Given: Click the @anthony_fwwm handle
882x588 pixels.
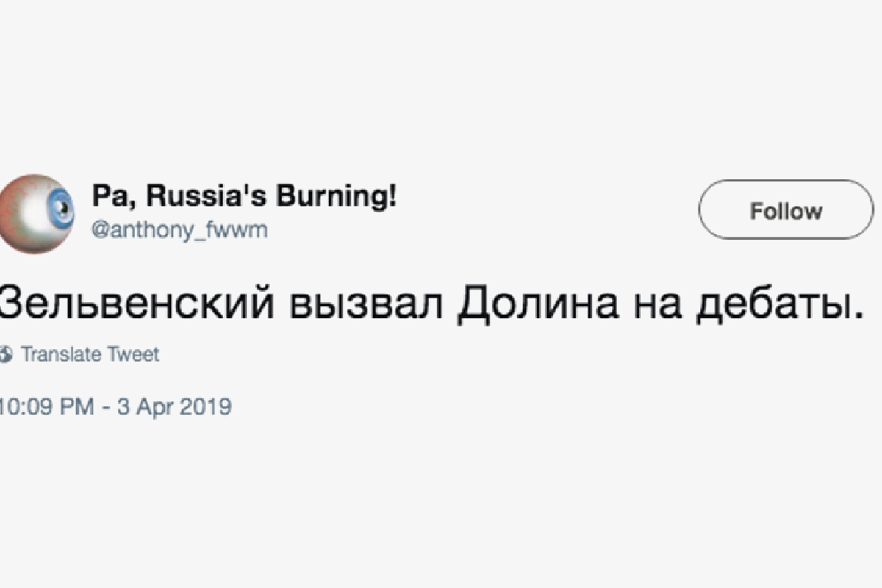Looking at the screenshot, I should (x=179, y=231).
